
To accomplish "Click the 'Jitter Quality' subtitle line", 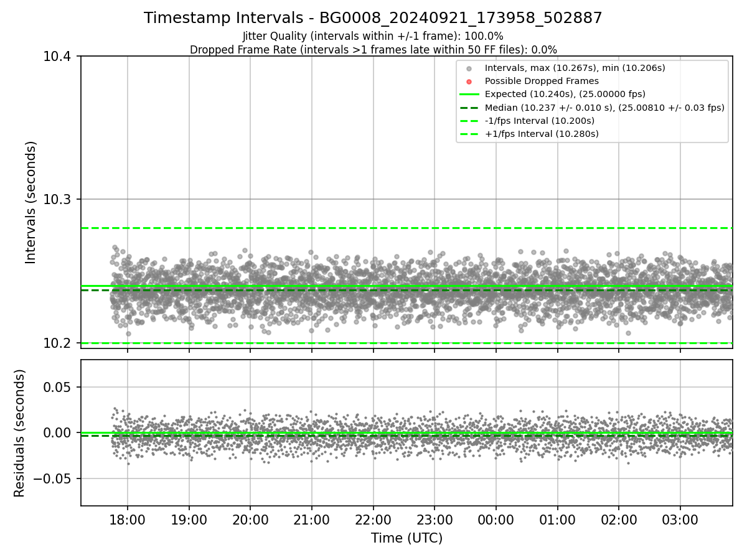I will coord(373,36).
